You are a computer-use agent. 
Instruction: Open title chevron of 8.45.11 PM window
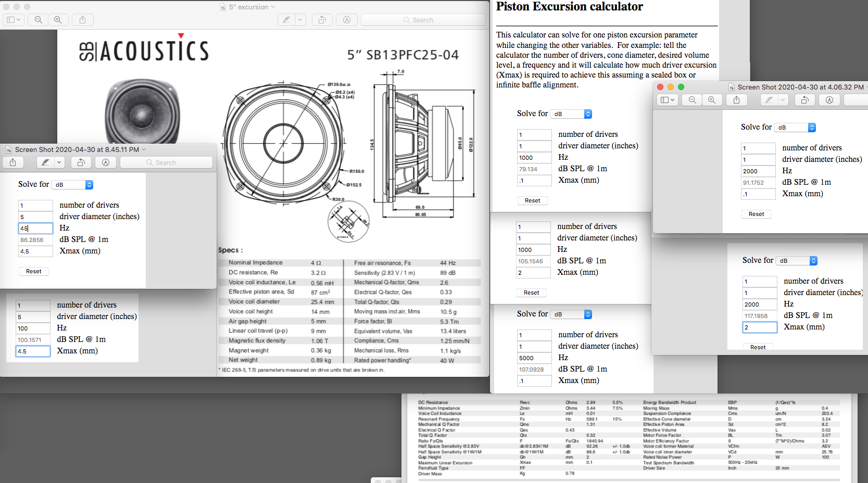click(144, 149)
